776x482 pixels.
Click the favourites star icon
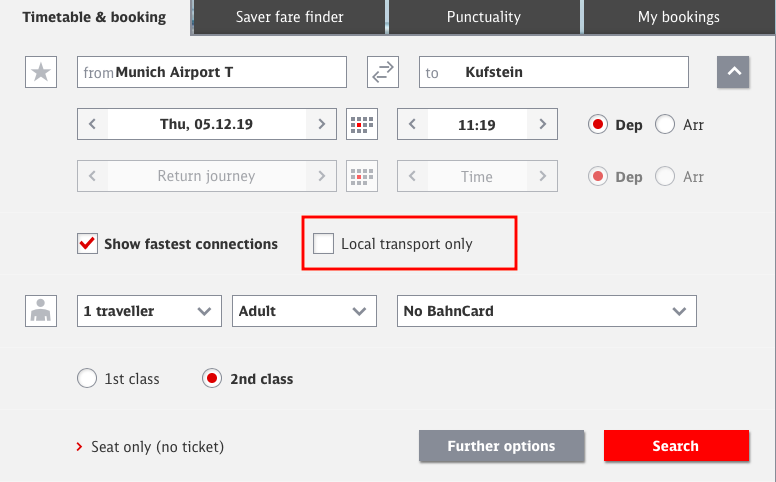point(41,72)
